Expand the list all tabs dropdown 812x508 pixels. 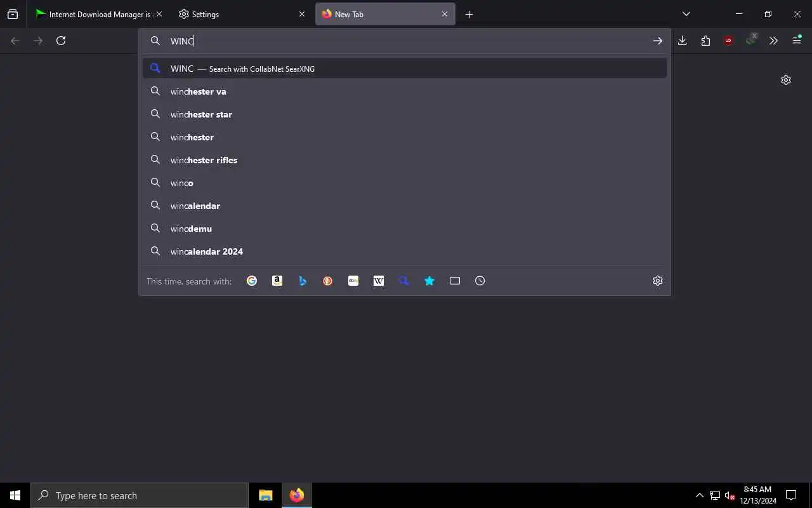pos(686,14)
